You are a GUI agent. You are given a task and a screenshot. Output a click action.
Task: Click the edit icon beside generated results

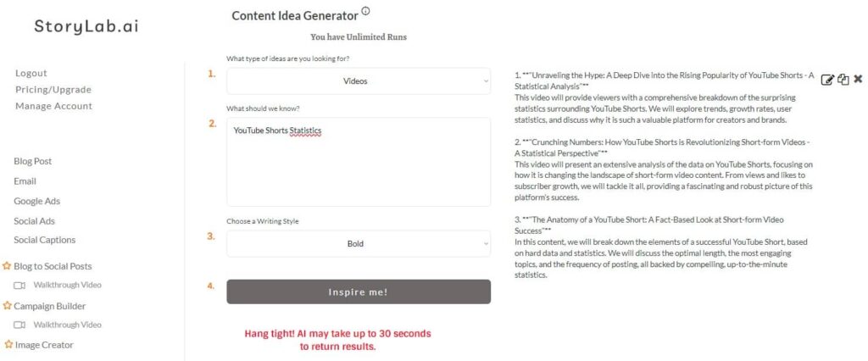click(x=827, y=80)
